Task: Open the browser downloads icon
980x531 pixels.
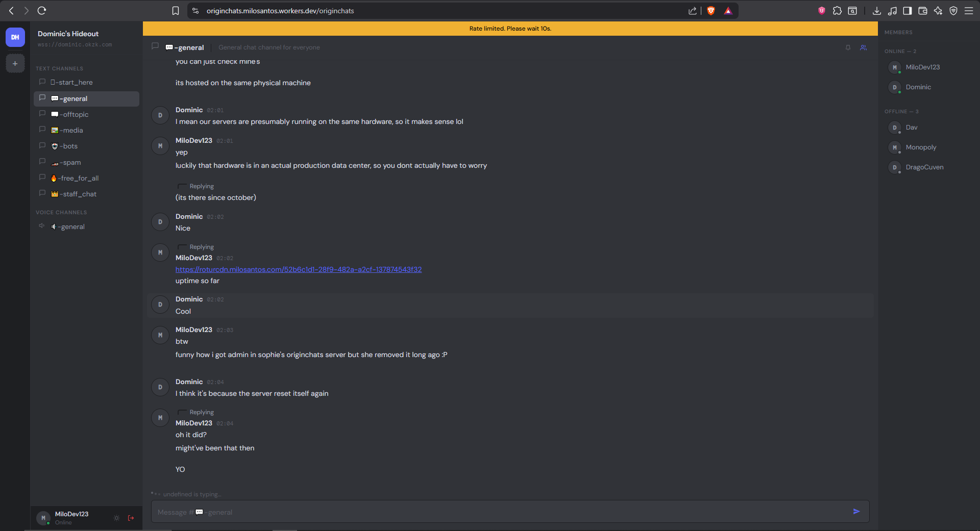Action: coord(877,11)
